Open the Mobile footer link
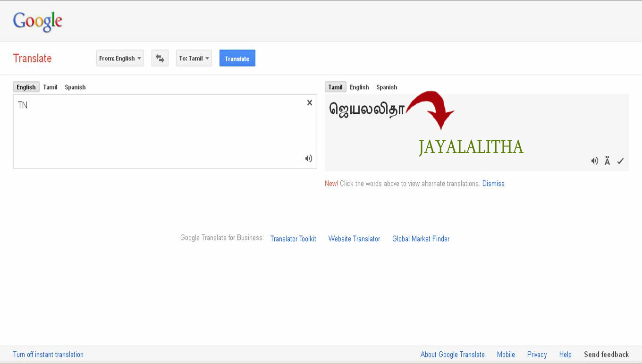Screen dimensions: 642x364 [x=506, y=355]
